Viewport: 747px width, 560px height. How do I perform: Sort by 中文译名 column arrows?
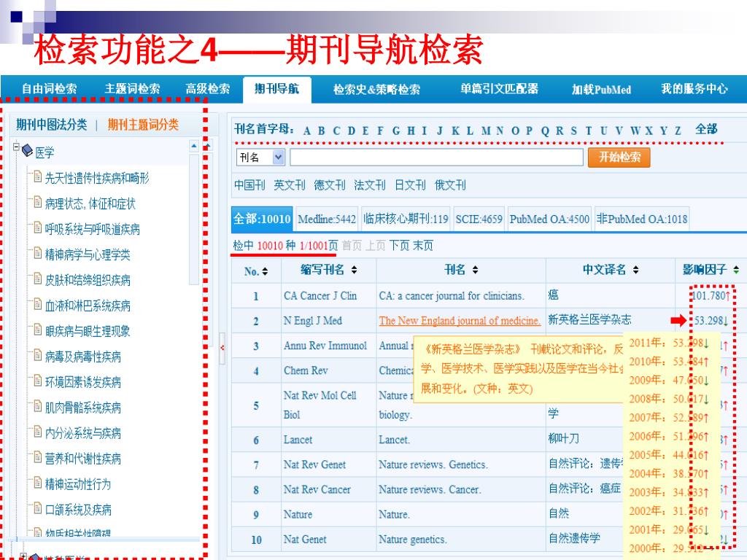635,270
